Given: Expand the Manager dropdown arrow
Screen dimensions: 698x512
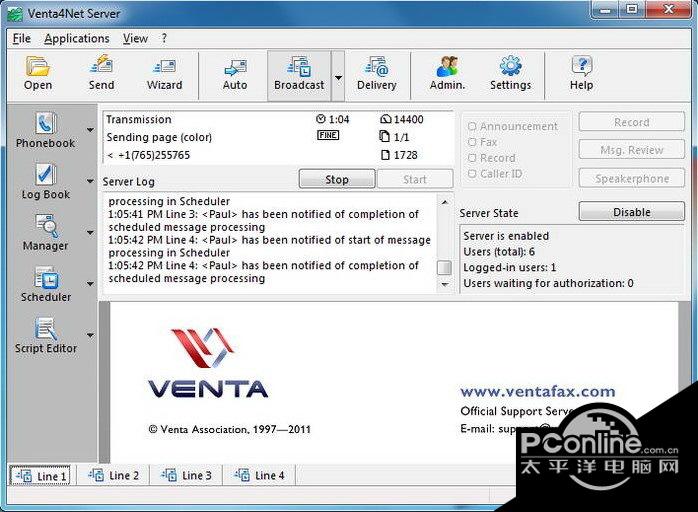Looking at the screenshot, I should tap(90, 232).
